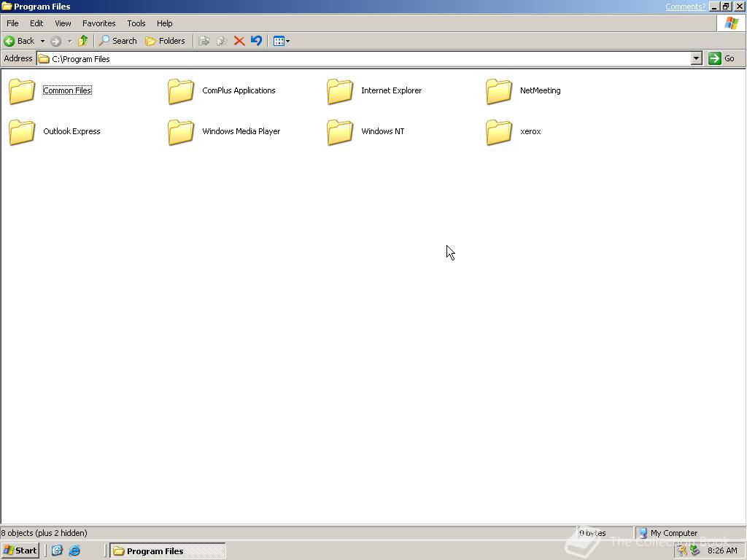Click the Start button
The height and width of the screenshot is (560, 747).
(20, 551)
